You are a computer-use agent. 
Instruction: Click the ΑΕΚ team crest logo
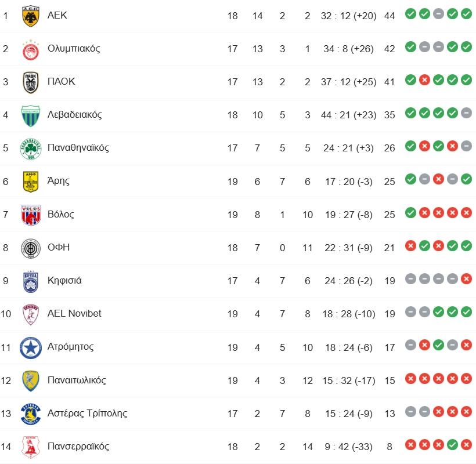(x=30, y=16)
